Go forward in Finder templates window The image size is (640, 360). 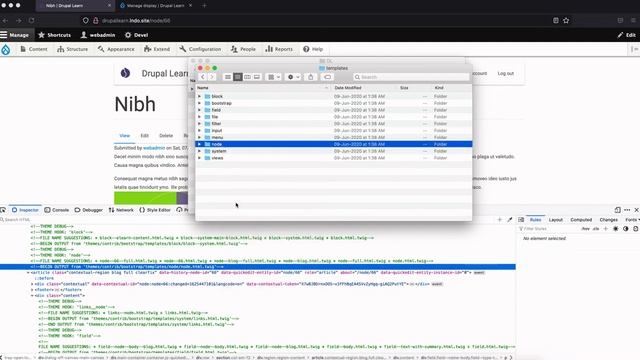pyautogui.click(x=212, y=77)
